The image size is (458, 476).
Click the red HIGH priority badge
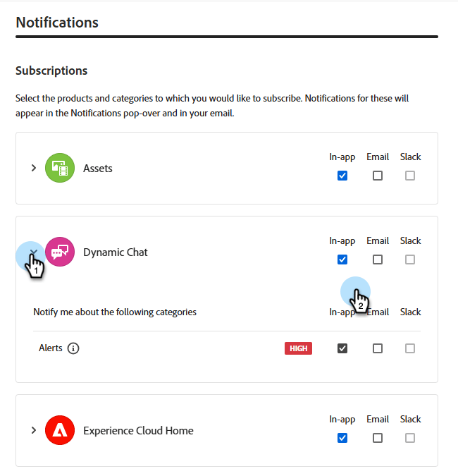point(299,348)
